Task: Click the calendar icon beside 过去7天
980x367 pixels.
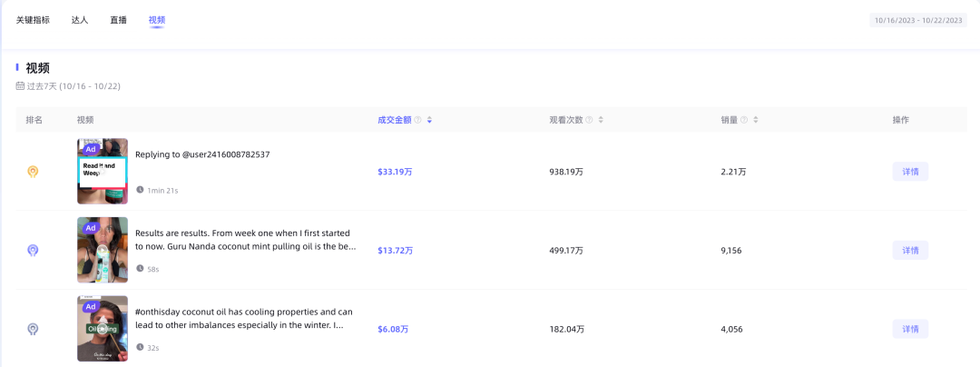Action: point(20,86)
